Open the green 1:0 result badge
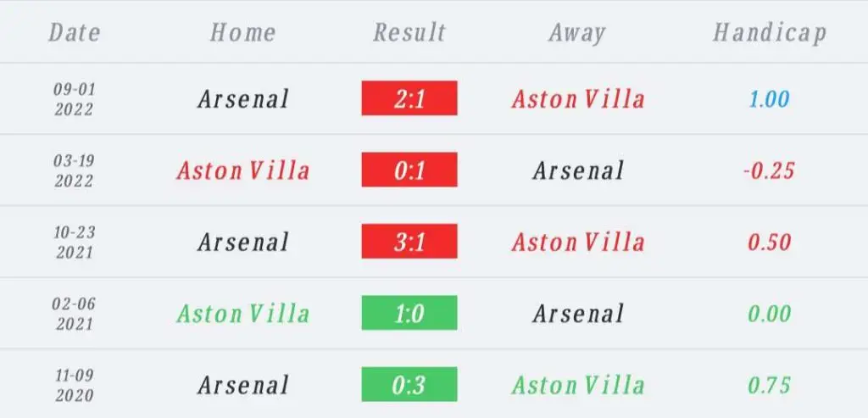Image resolution: width=868 pixels, height=418 pixels. tap(409, 312)
